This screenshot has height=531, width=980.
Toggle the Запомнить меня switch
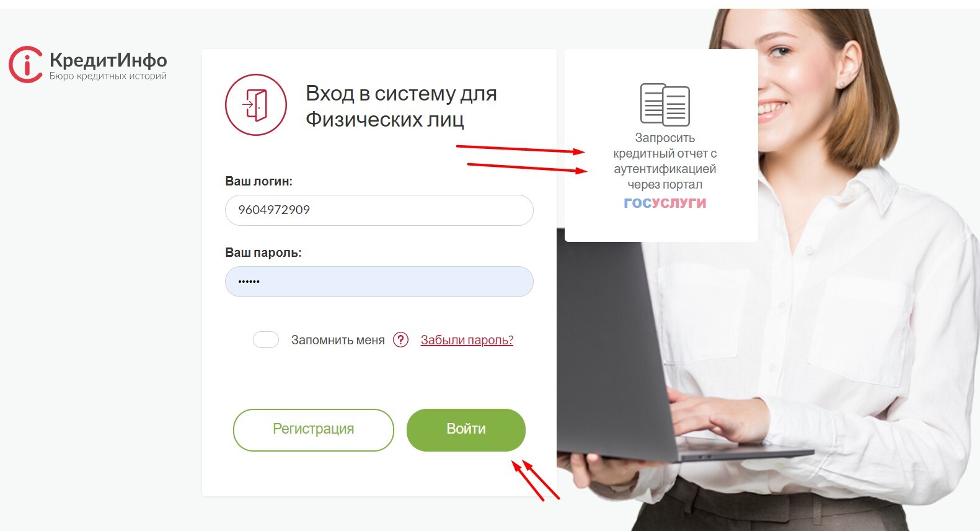tap(266, 340)
